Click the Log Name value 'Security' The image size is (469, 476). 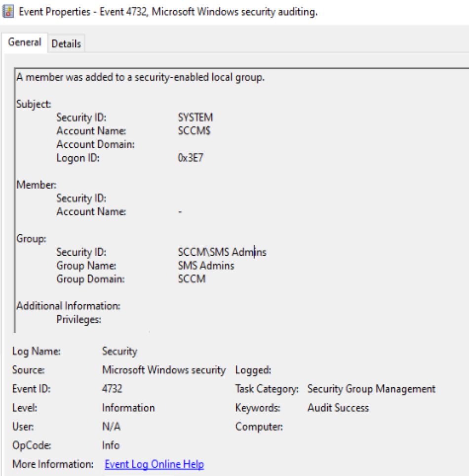(x=119, y=351)
